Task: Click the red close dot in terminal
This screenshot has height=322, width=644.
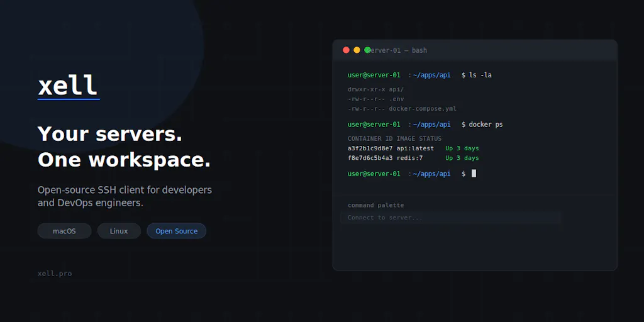Action: click(x=347, y=50)
